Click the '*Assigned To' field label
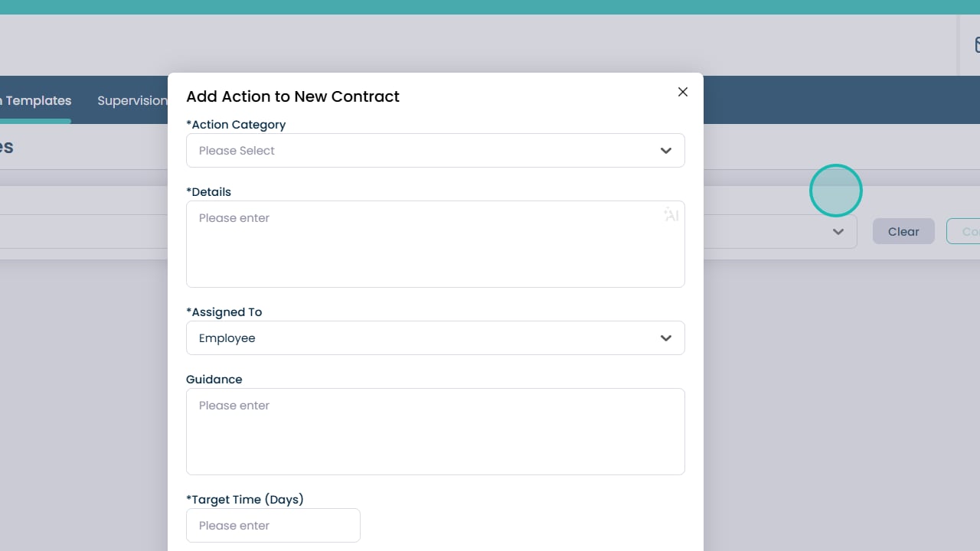Screen dimensions: 980x551 [224, 312]
